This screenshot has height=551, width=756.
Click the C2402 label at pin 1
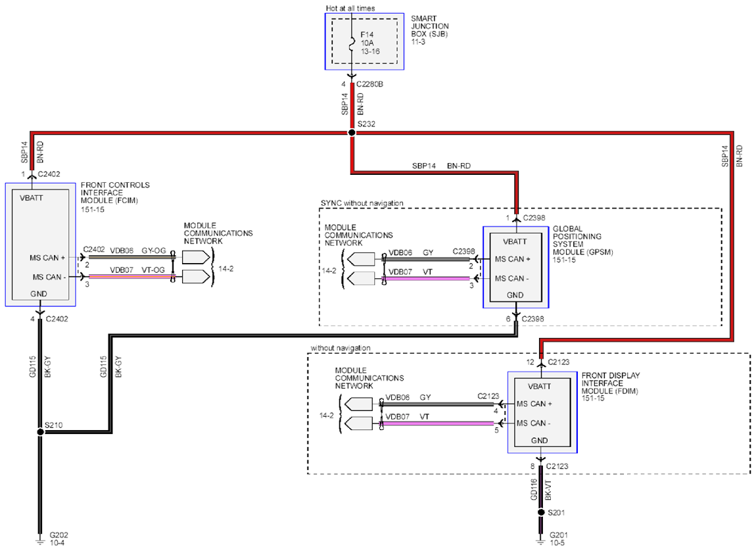point(49,174)
